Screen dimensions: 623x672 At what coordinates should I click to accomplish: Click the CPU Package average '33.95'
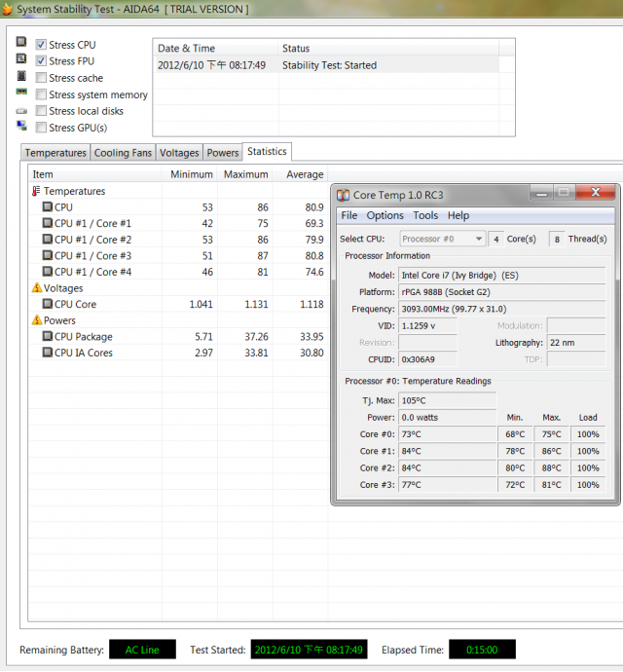pyautogui.click(x=311, y=336)
